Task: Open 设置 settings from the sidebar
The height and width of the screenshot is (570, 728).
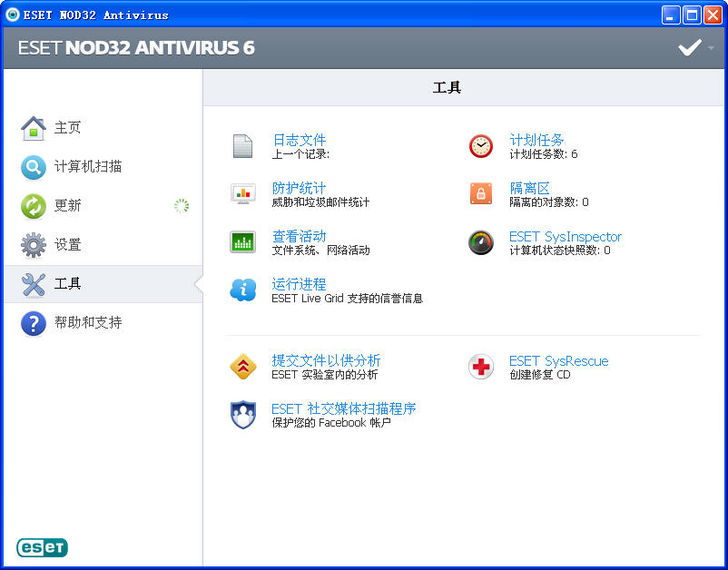Action: (67, 245)
